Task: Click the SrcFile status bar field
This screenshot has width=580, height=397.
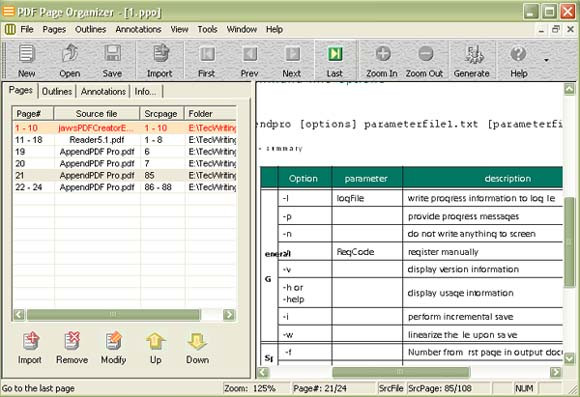Action: coord(391,388)
